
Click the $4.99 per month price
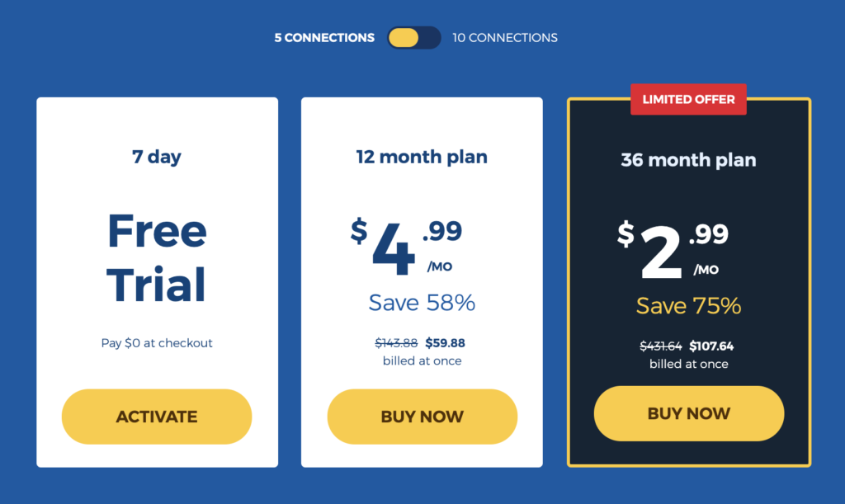click(406, 247)
